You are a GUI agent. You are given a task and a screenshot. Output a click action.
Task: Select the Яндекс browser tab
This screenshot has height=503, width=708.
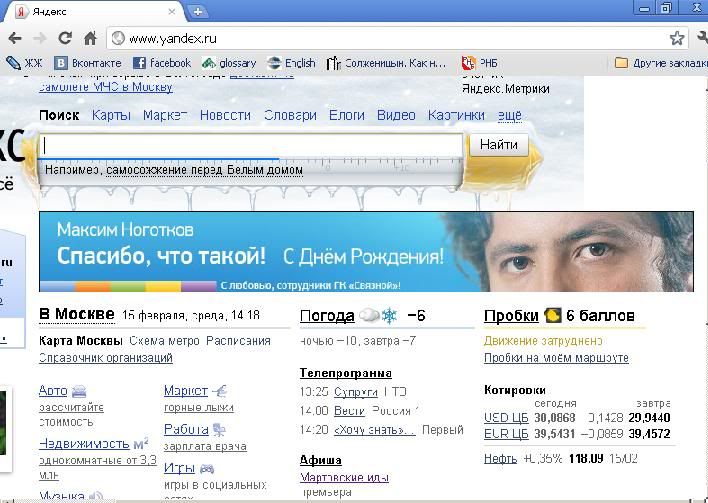tap(94, 12)
